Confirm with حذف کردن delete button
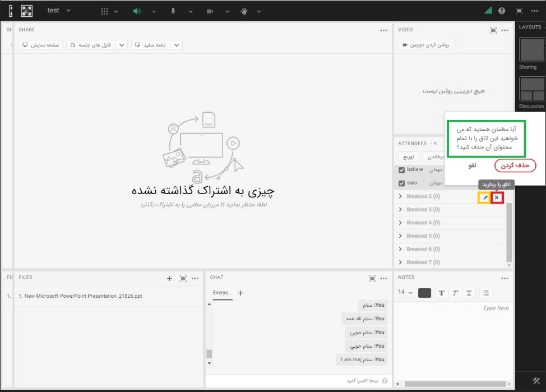This screenshot has height=392, width=546. [515, 165]
